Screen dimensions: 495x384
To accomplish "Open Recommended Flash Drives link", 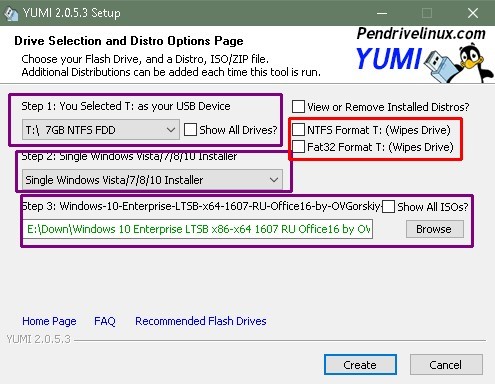I will [x=201, y=321].
